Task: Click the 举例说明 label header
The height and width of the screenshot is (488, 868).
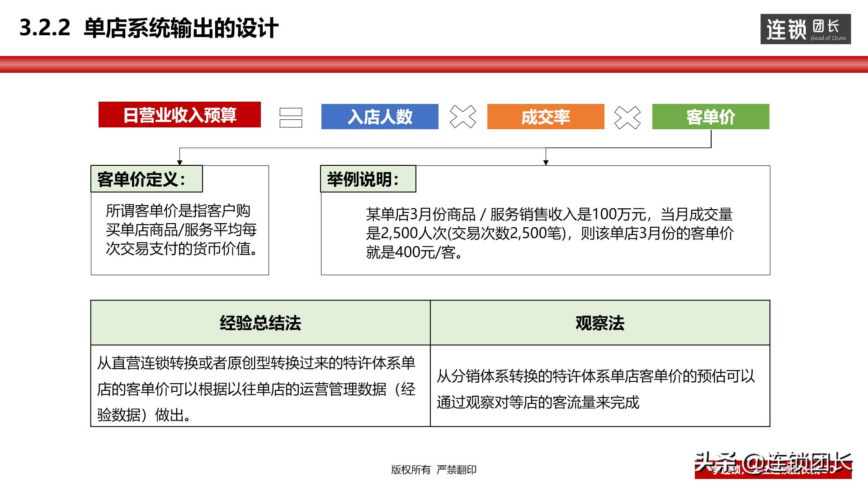Action: (x=368, y=178)
